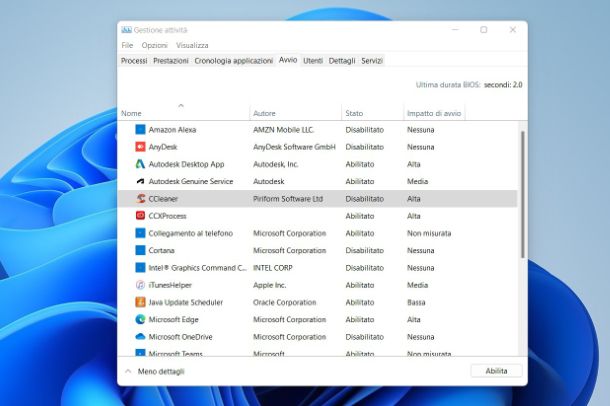Viewport: 610px width, 406px height.
Task: Click the secondi: 2.0 BIOS value
Action: [x=503, y=85]
